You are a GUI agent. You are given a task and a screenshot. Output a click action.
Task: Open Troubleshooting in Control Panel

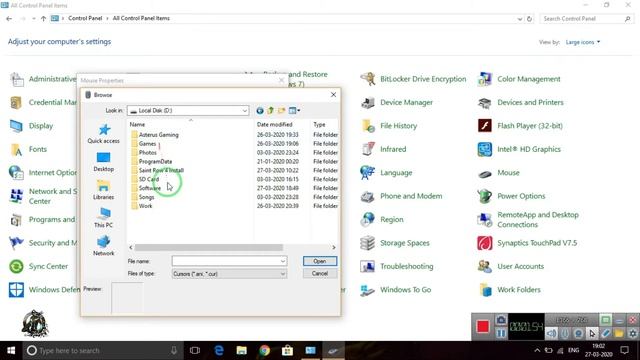(396, 267)
